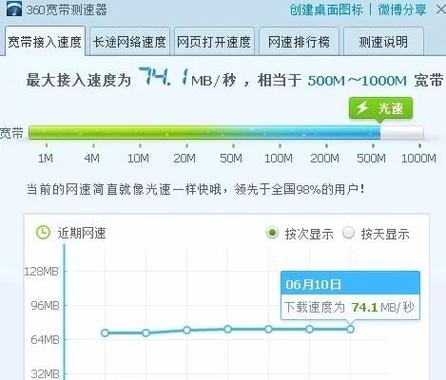This screenshot has height=380, width=446.
Task: Open the 测速说明 tab
Action: click(383, 42)
